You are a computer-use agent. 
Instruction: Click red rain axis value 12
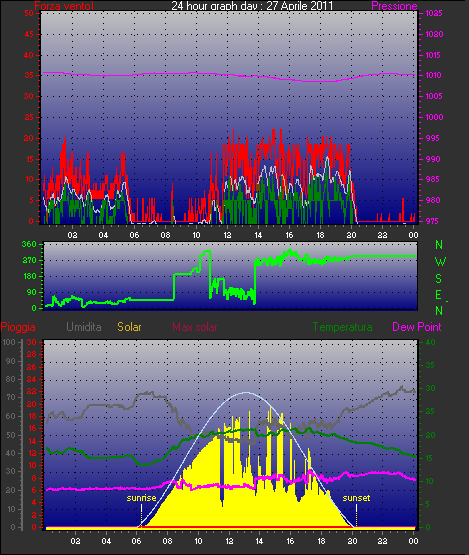(32, 453)
